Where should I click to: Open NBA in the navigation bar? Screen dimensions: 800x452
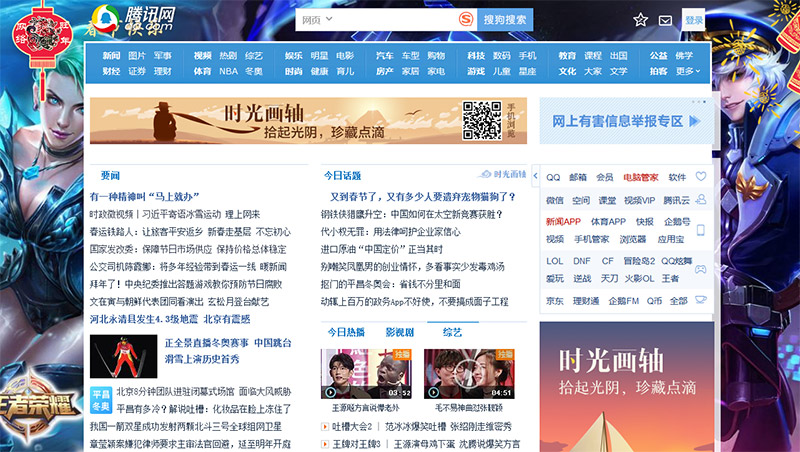point(229,71)
